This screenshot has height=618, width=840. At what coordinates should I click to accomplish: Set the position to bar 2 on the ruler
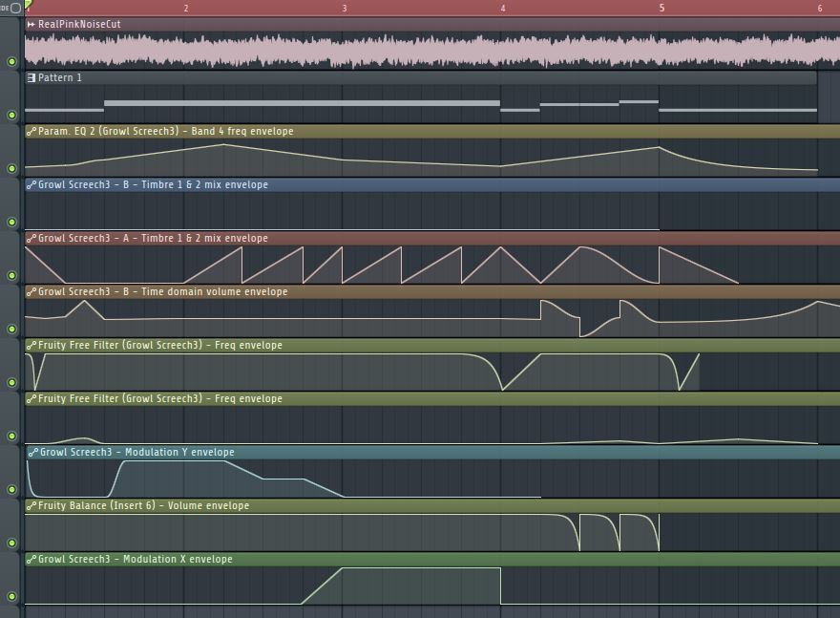point(185,8)
